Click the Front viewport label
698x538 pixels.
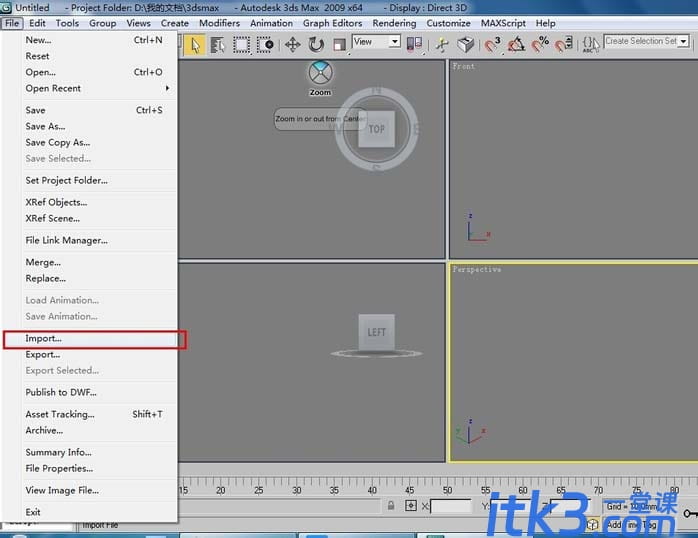coord(463,66)
